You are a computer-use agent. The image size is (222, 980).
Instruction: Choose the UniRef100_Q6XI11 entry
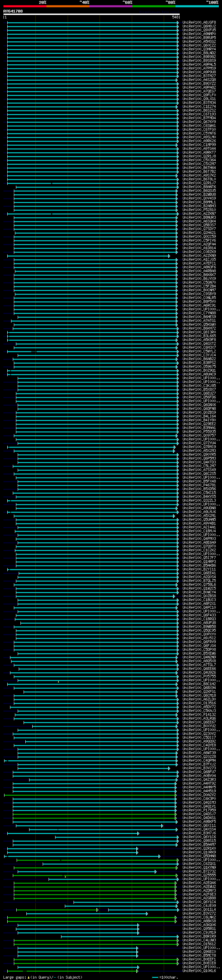pos(199,826)
